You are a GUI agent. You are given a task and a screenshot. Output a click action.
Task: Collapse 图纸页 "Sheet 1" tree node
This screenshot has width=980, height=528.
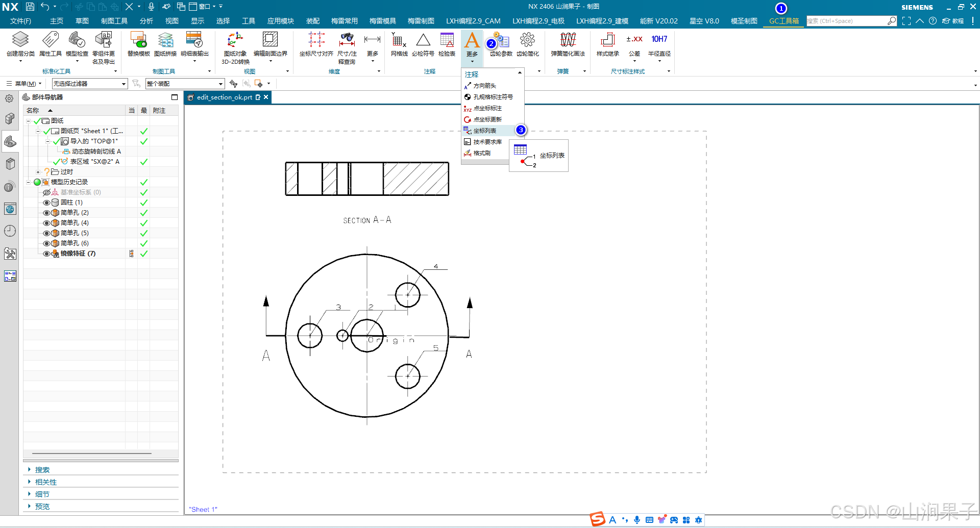[38, 131]
